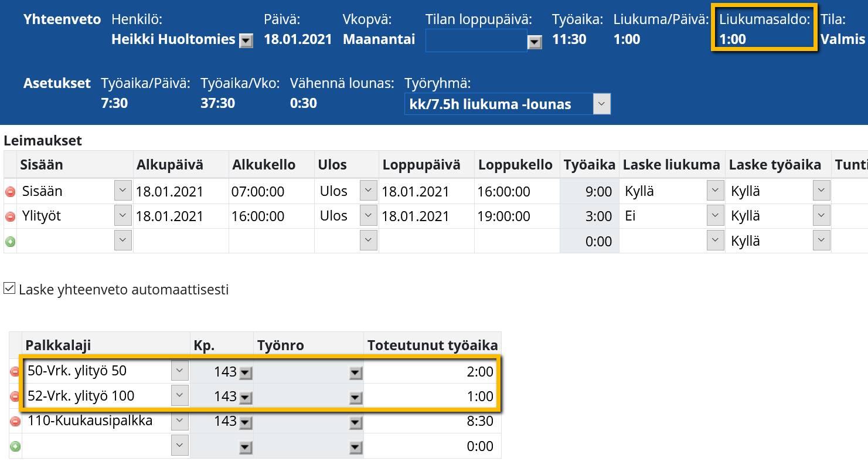The width and height of the screenshot is (868, 461).
Task: Toggle Laske yhteenveto automaattisesti checkbox
Action: 9,289
